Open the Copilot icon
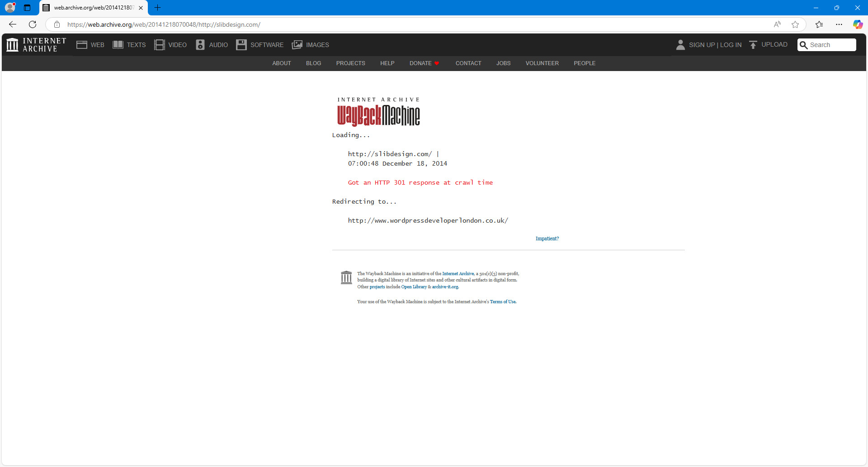This screenshot has height=467, width=868. [x=858, y=24]
